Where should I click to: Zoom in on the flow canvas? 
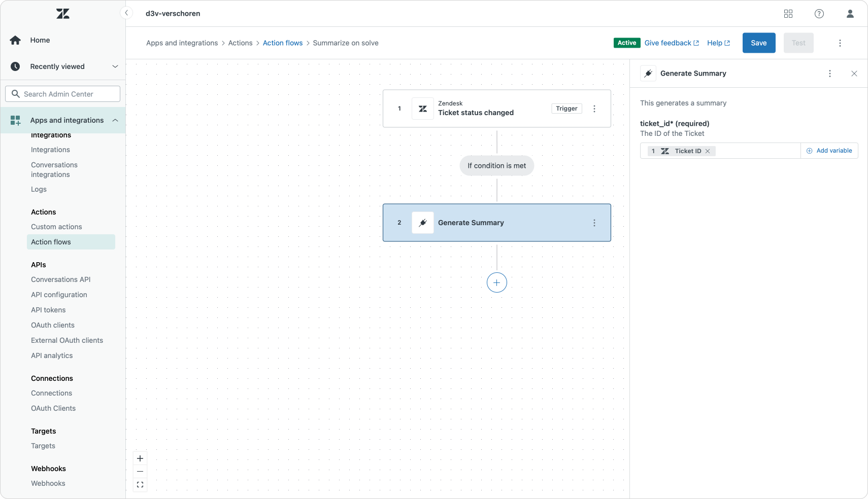(140, 458)
